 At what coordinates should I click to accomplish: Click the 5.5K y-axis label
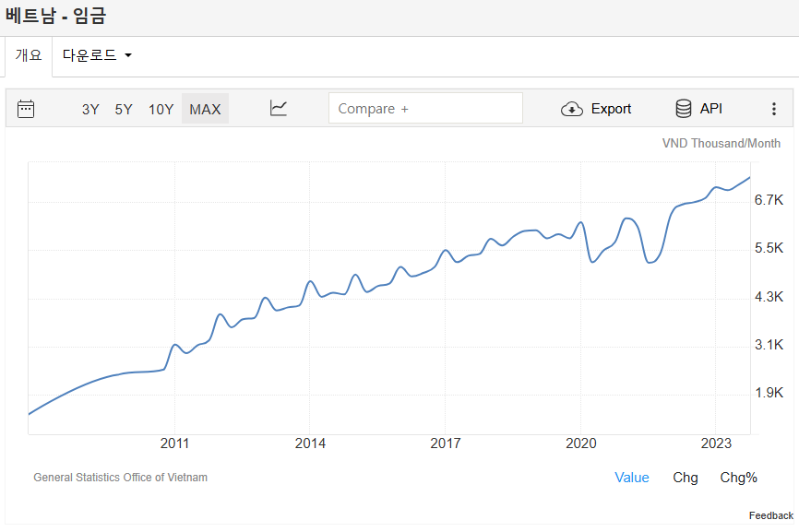769,248
